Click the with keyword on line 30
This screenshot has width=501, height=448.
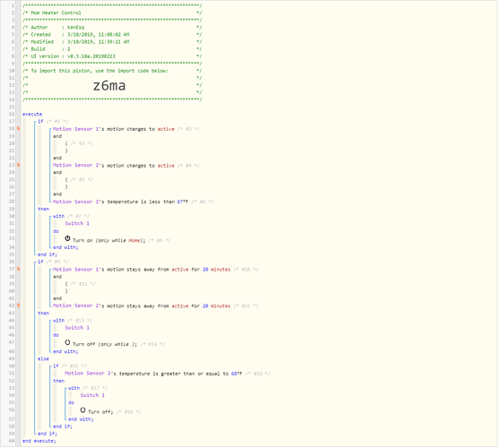point(58,216)
